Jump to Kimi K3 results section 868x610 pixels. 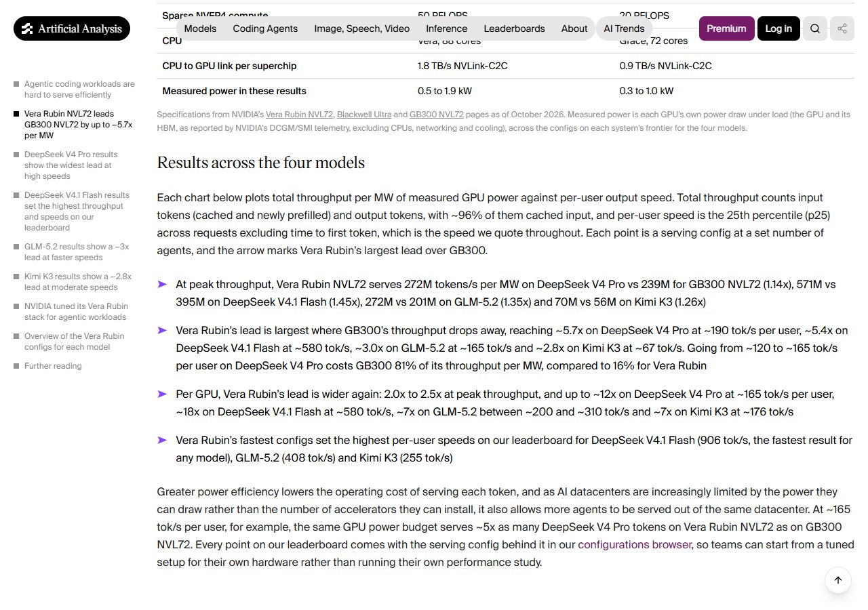[78, 282]
